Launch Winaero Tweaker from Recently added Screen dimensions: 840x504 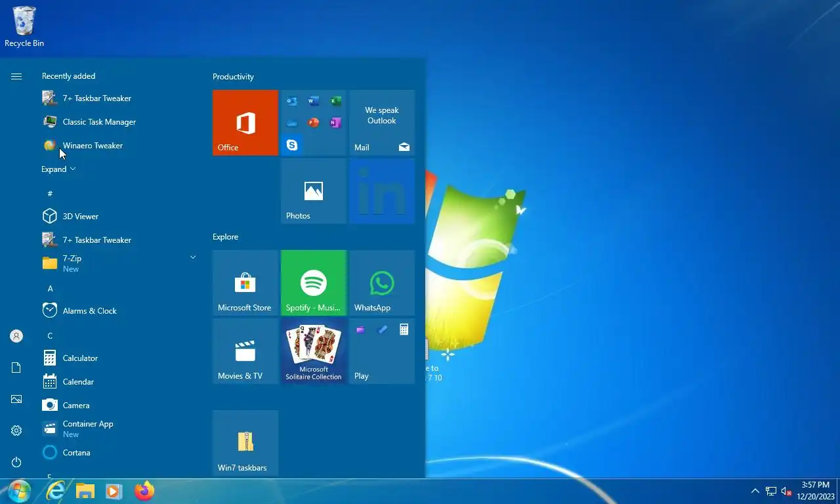coord(119,146)
